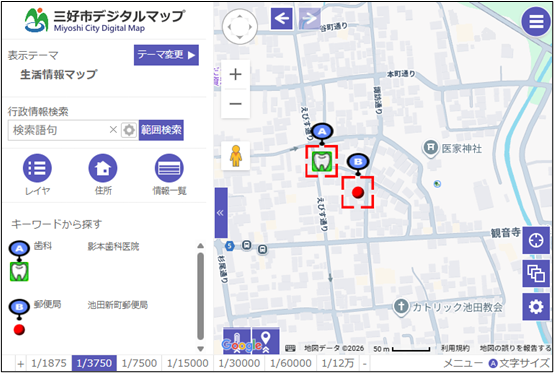Click the 範囲検索 range search button

click(161, 130)
